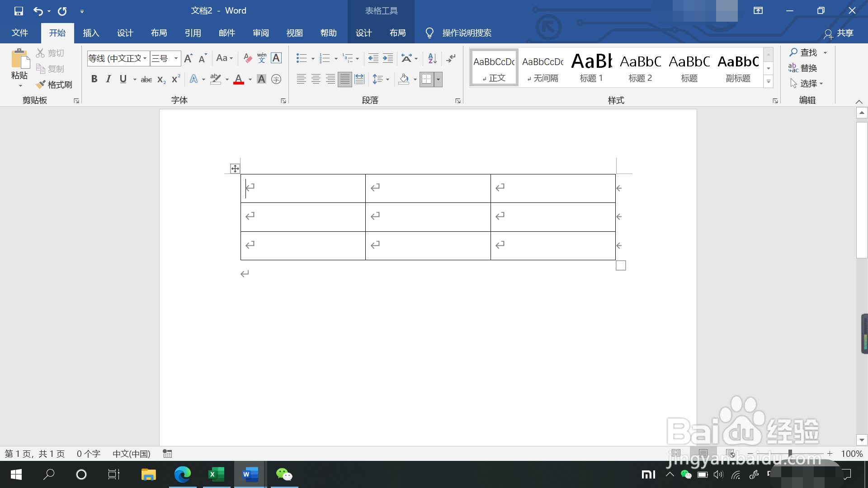868x488 pixels.
Task: Click the Format Painter brush icon
Action: 41,84
